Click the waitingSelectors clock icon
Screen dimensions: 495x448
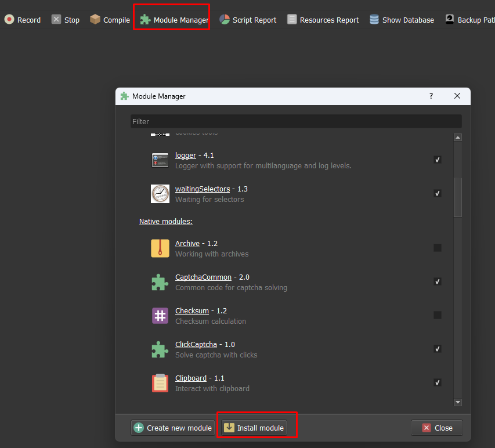coord(160,194)
